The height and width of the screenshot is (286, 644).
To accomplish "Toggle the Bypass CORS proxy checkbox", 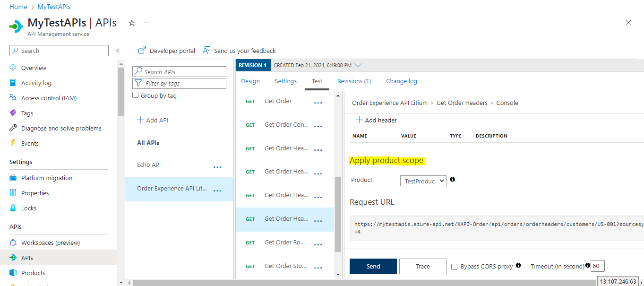I will pyautogui.click(x=454, y=267).
